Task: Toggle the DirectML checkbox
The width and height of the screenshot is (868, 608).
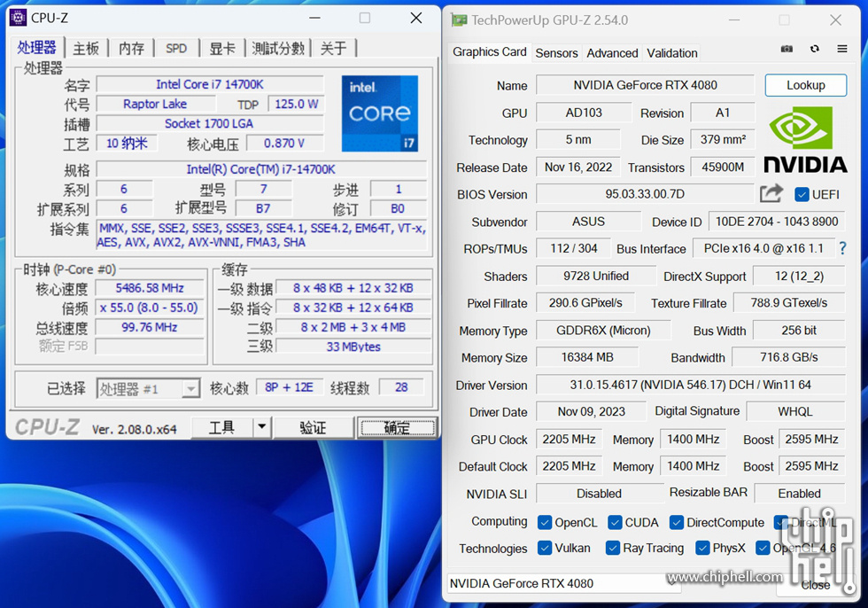Action: [781, 522]
